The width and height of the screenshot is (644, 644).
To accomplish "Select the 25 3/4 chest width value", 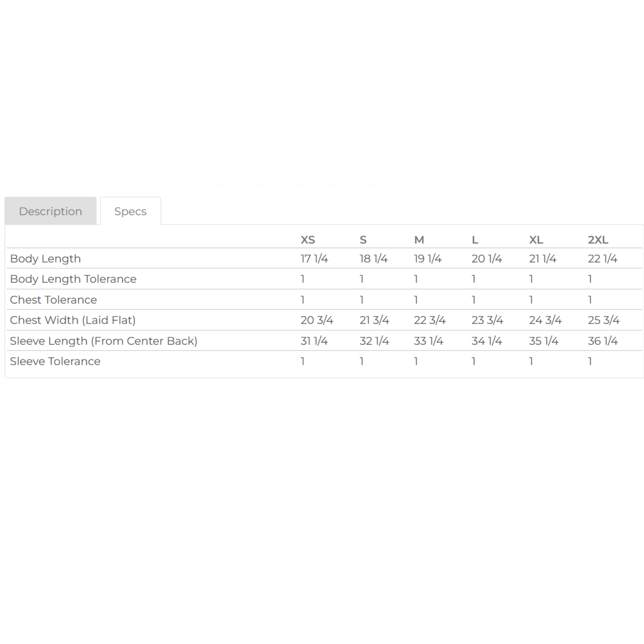I will 604,320.
